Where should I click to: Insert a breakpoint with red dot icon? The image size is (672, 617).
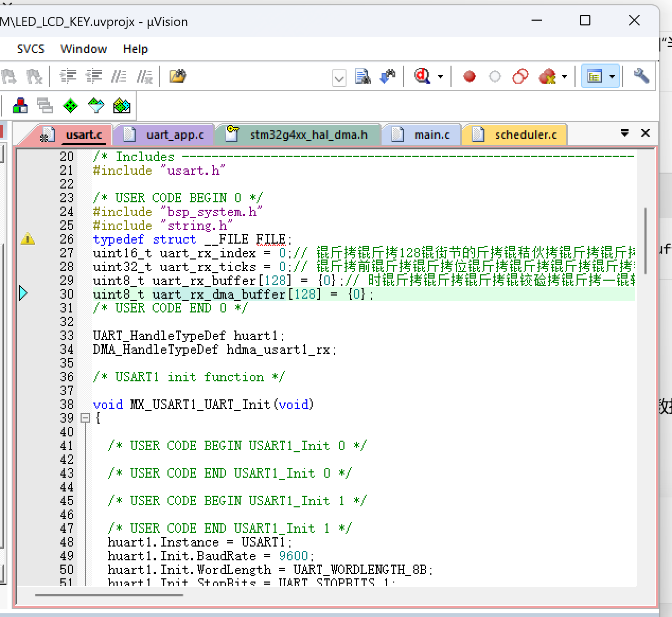click(469, 77)
